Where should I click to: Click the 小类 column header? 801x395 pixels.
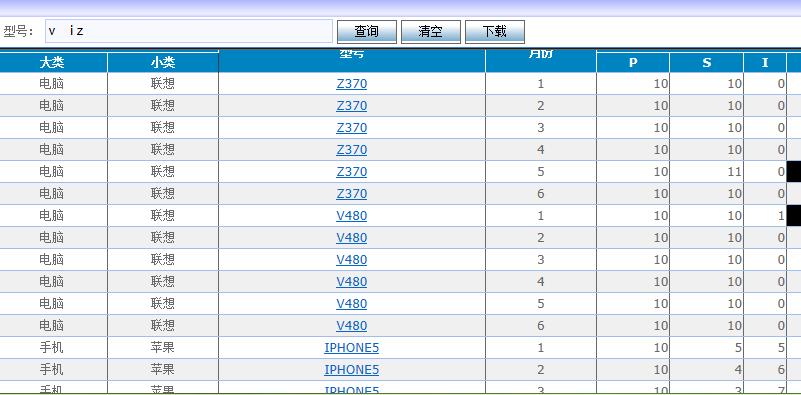(x=163, y=62)
